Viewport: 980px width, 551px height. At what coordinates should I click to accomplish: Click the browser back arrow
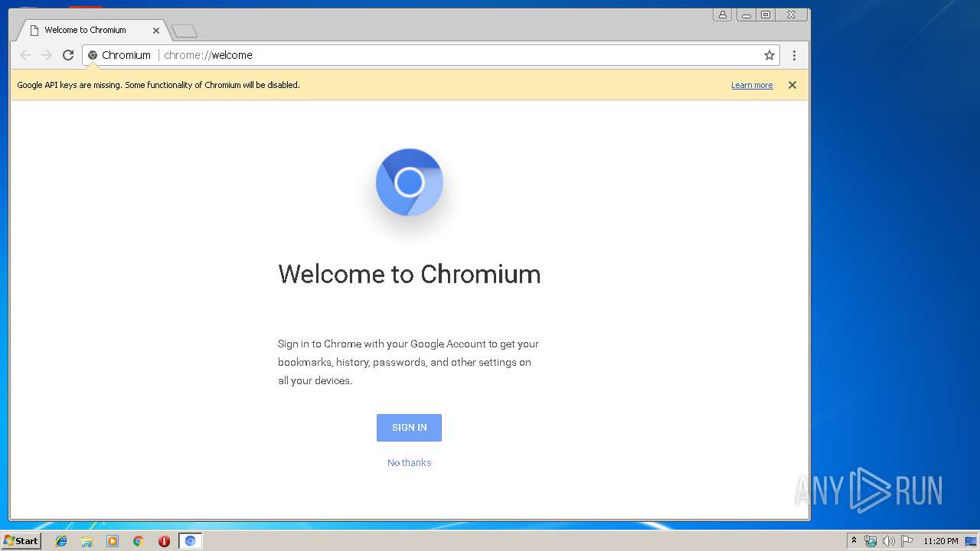pyautogui.click(x=25, y=55)
